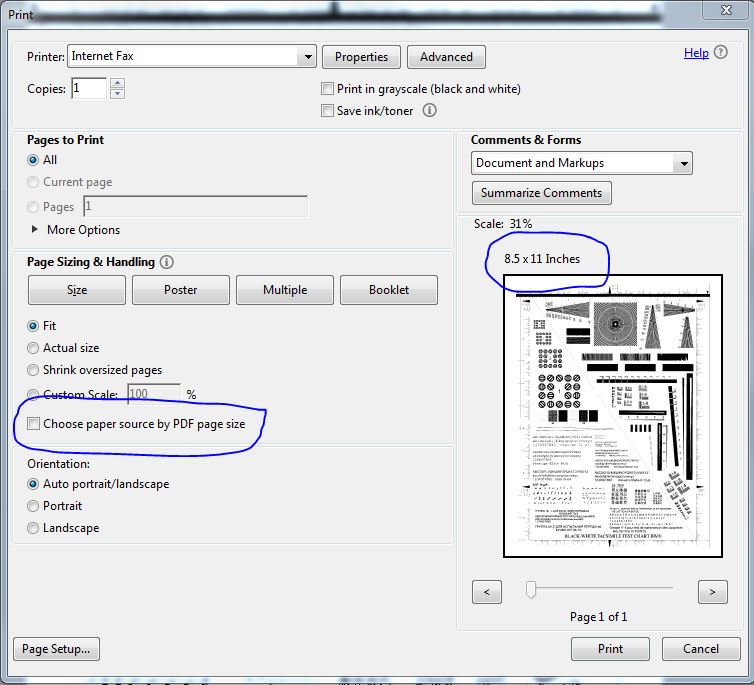Click the previous page arrow button
Viewport: 754px width, 685px height.
click(486, 592)
